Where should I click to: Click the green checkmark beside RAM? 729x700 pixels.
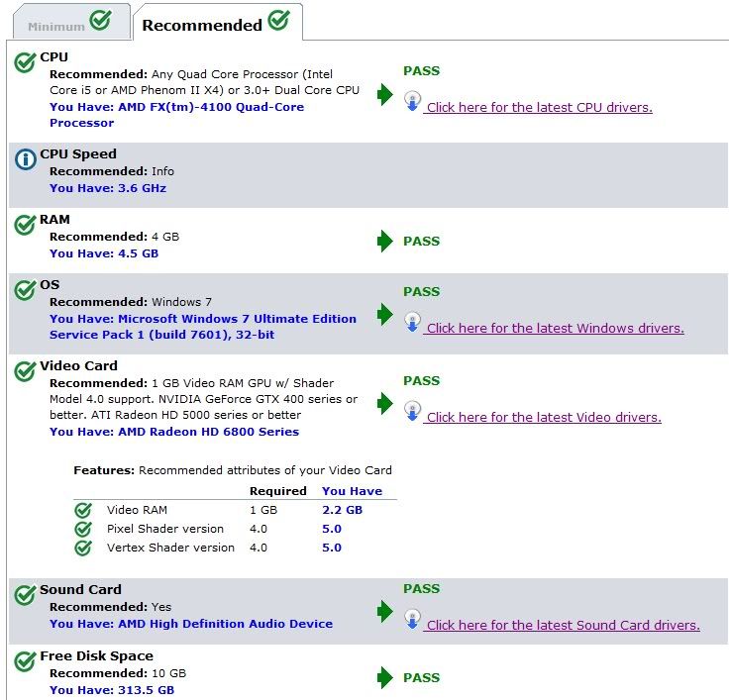(x=25, y=226)
